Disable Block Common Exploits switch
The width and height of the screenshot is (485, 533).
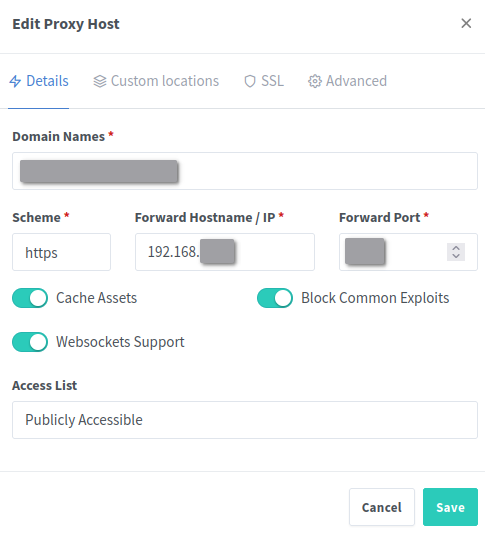[275, 298]
